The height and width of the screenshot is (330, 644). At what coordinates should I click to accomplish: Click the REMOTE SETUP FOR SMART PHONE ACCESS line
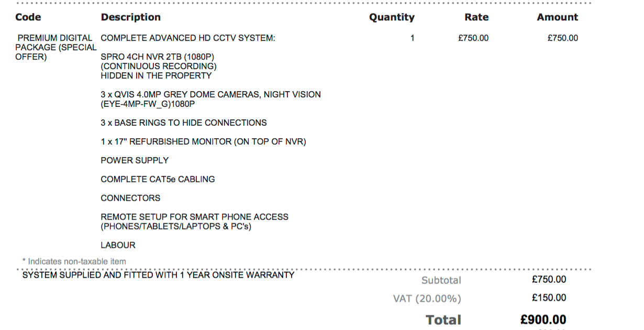194,217
